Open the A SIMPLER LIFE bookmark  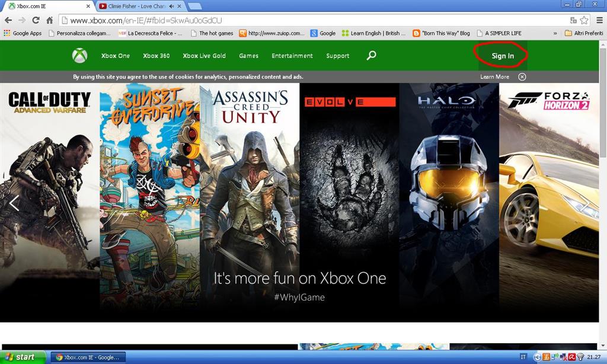[499, 33]
